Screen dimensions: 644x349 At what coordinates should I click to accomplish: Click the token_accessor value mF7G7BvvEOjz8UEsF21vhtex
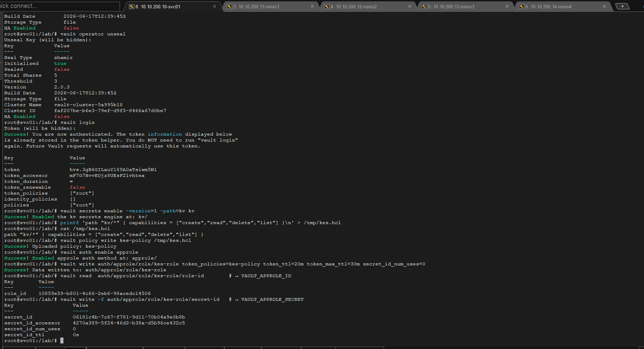[107, 176]
